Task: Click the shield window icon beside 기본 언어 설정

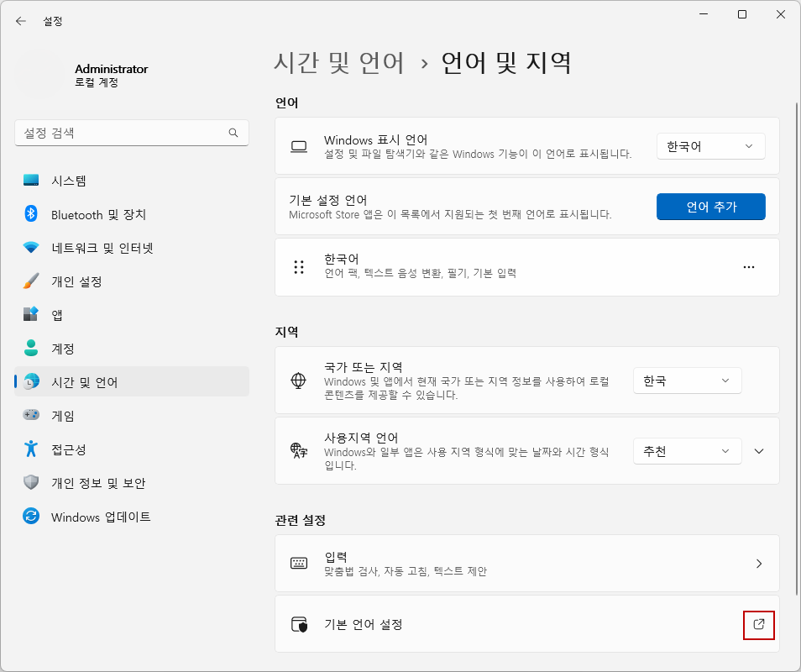Action: coord(300,624)
